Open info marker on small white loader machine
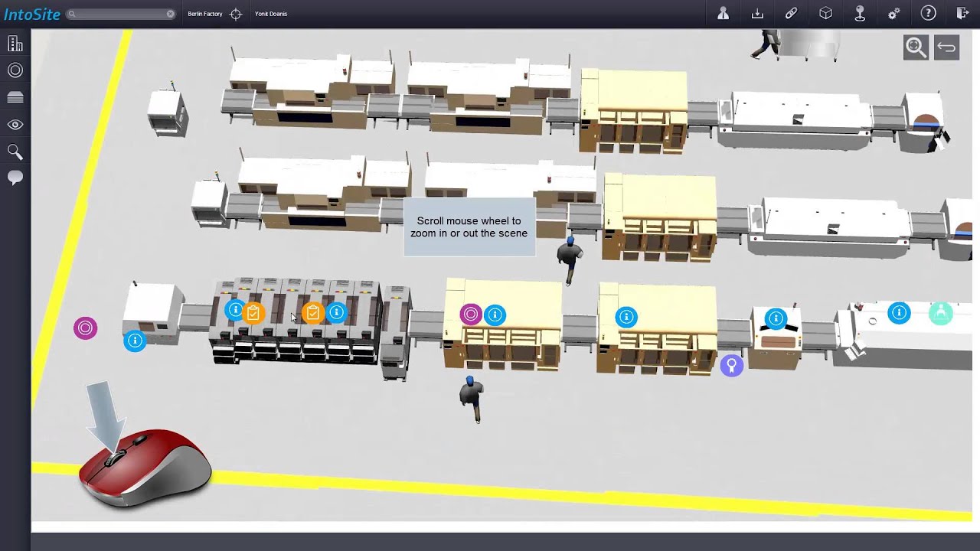This screenshot has width=980, height=551. [135, 341]
